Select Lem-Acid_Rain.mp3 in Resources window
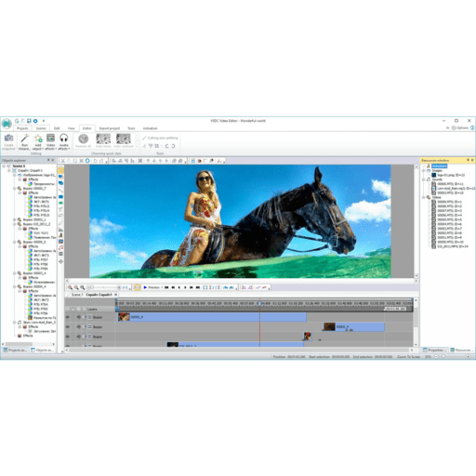Image resolution: width=476 pixels, height=476 pixels. click(455, 189)
